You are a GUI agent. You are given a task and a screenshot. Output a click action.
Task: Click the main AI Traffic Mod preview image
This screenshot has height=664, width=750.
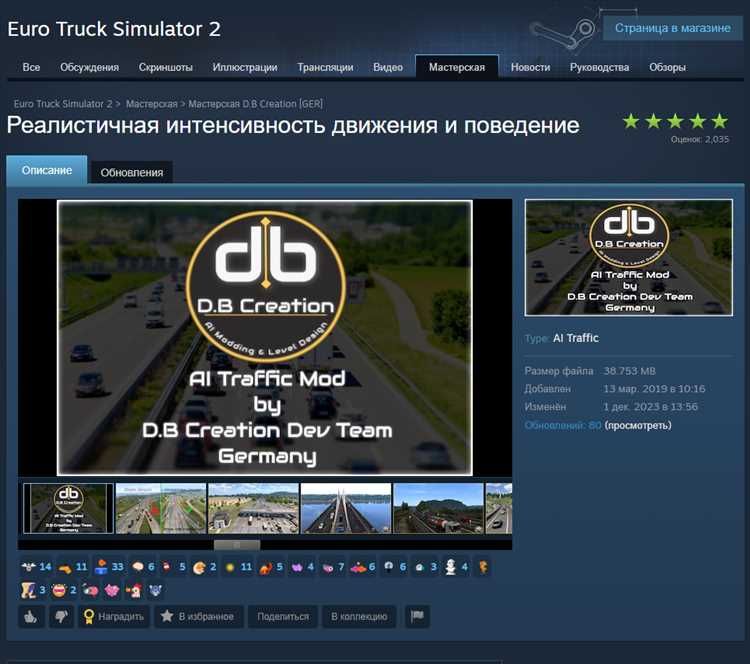tap(265, 338)
